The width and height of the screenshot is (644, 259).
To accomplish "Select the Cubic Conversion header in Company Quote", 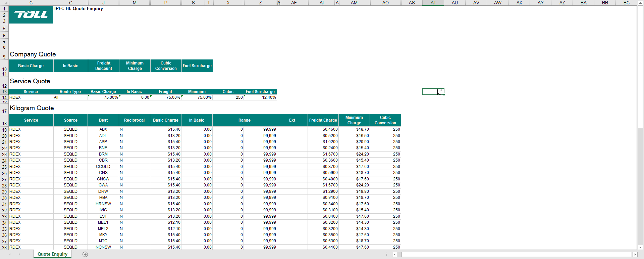I will (166, 66).
